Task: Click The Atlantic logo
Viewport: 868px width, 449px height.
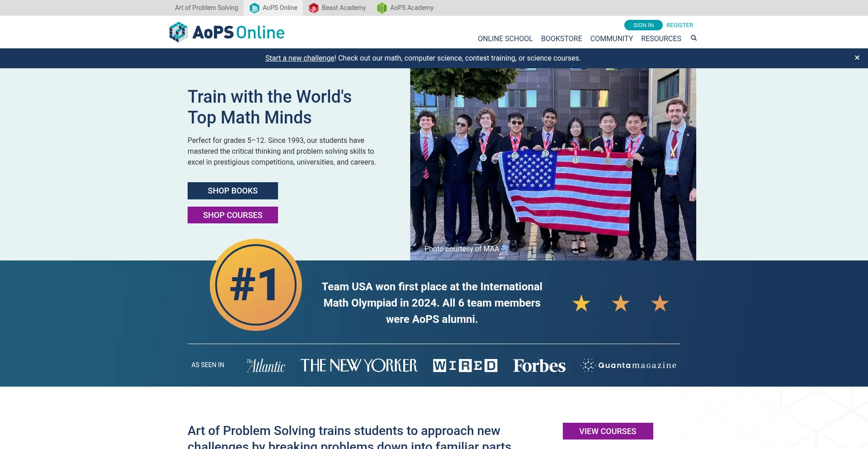Action: point(266,365)
